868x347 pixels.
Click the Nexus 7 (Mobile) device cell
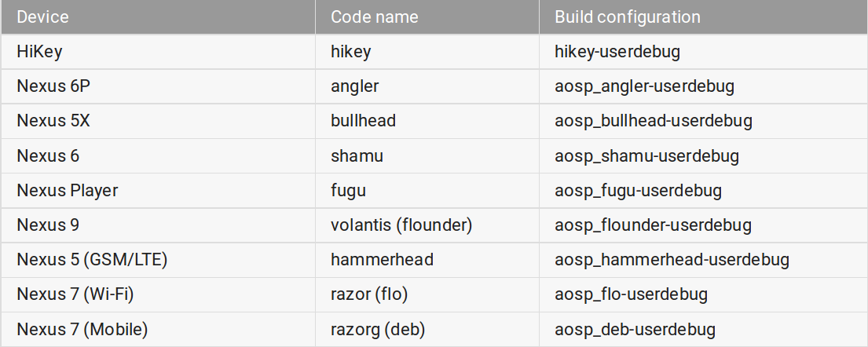pyautogui.click(x=82, y=329)
